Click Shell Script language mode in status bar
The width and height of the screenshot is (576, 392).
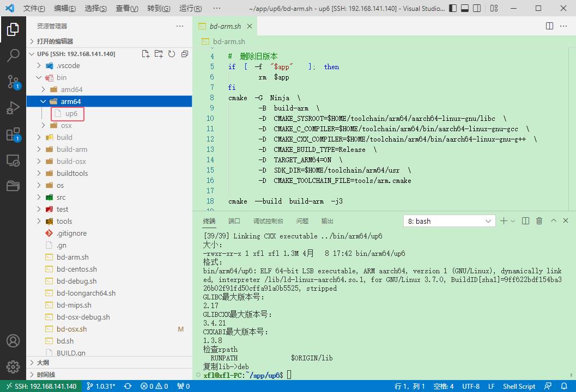point(519,386)
